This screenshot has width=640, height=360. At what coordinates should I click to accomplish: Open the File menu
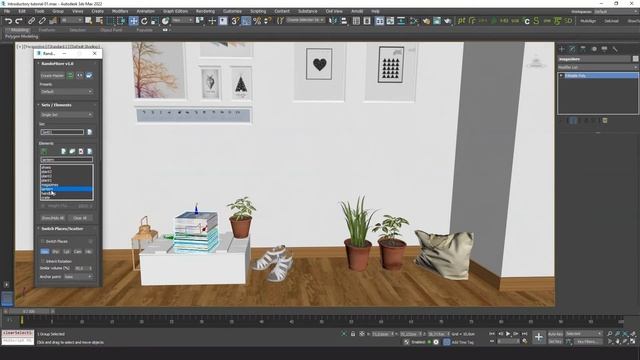click(7, 11)
